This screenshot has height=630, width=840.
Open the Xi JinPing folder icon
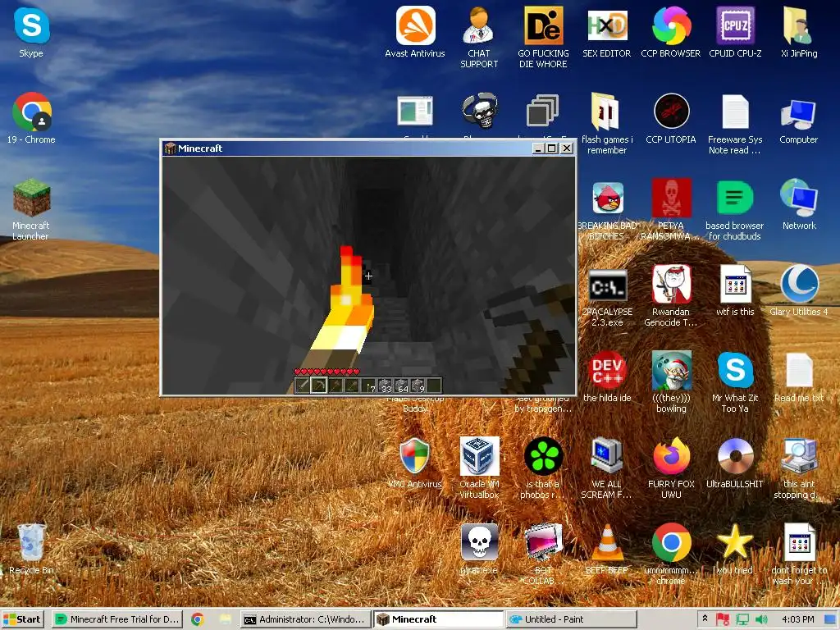point(799,32)
